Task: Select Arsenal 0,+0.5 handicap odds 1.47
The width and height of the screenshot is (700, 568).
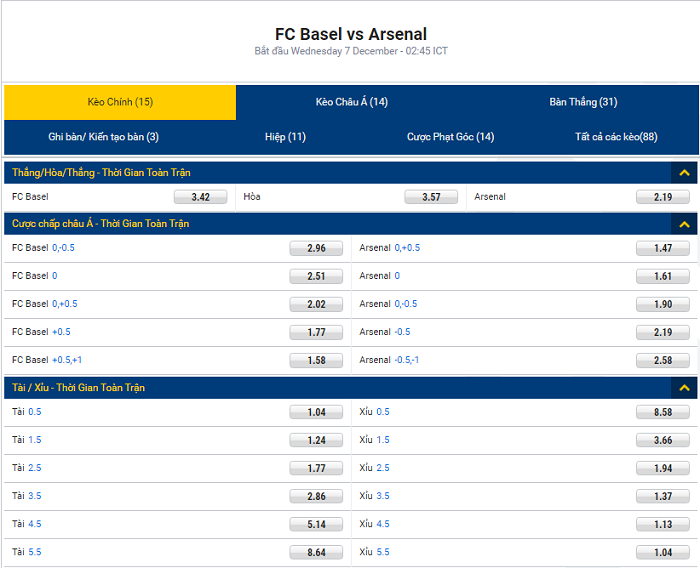Action: 663,248
